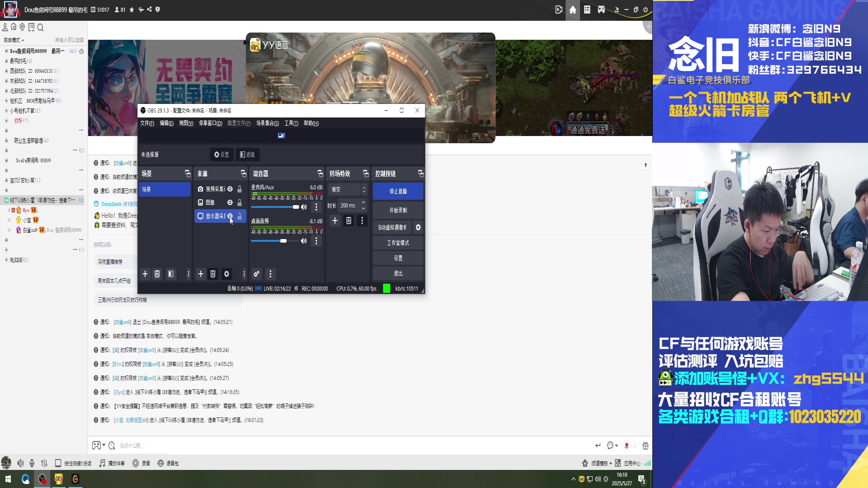Enable 工作室模式 studio mode
868x488 pixels.
pos(398,243)
